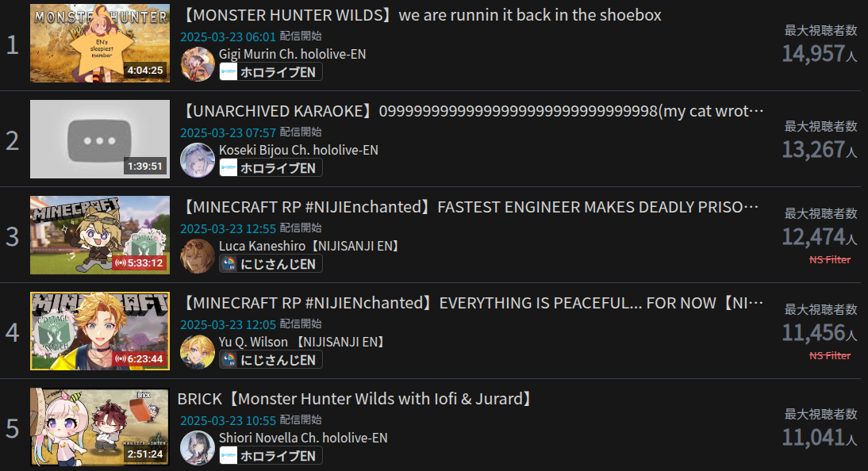Click the ホロライブEN tag under Gigi Murin
The height and width of the screenshot is (471, 868).
click(x=271, y=72)
